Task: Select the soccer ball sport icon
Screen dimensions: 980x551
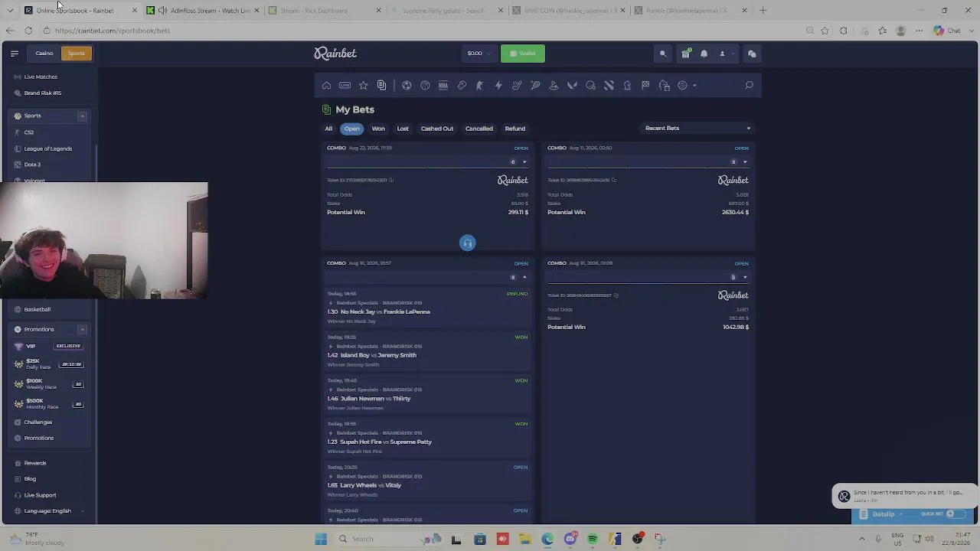Action: [407, 86]
